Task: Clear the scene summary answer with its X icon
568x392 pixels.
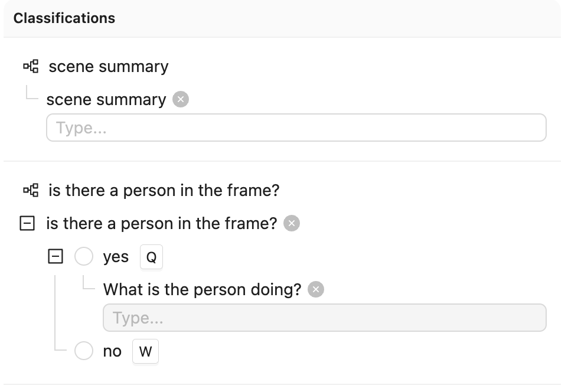Action: [x=181, y=99]
